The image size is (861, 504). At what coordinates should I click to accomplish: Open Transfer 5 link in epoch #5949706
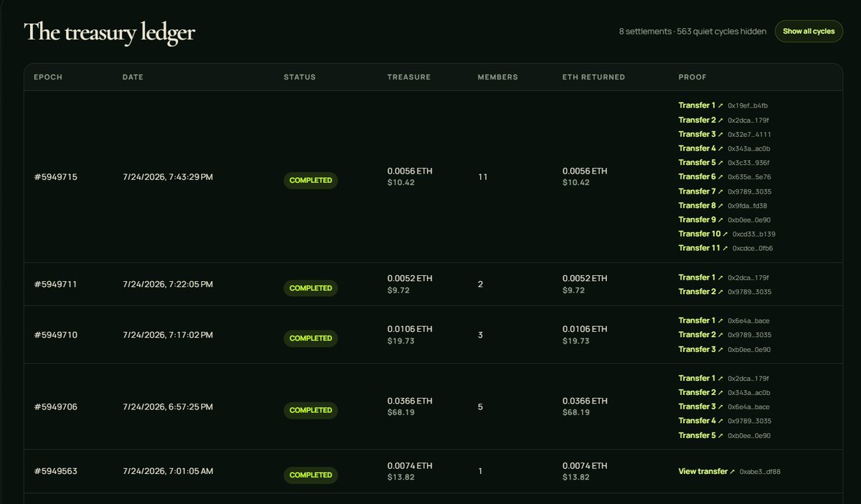701,435
